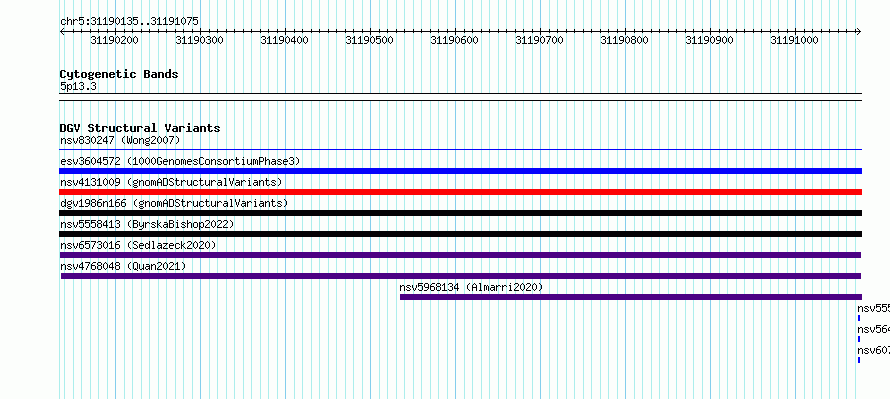The image size is (890, 399).
Task: Click ruler position 31190500
Action: [x=370, y=40]
